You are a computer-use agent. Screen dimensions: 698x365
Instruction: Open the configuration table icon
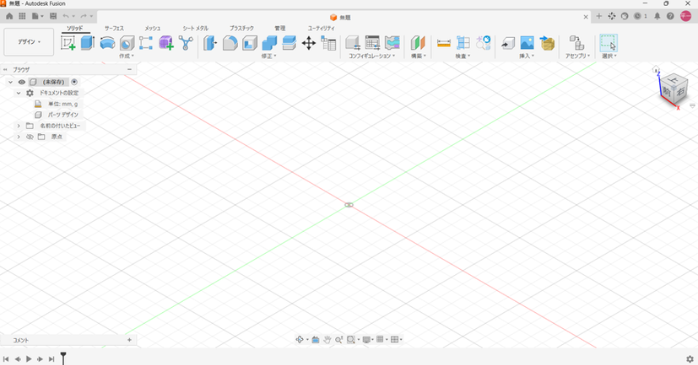[372, 43]
